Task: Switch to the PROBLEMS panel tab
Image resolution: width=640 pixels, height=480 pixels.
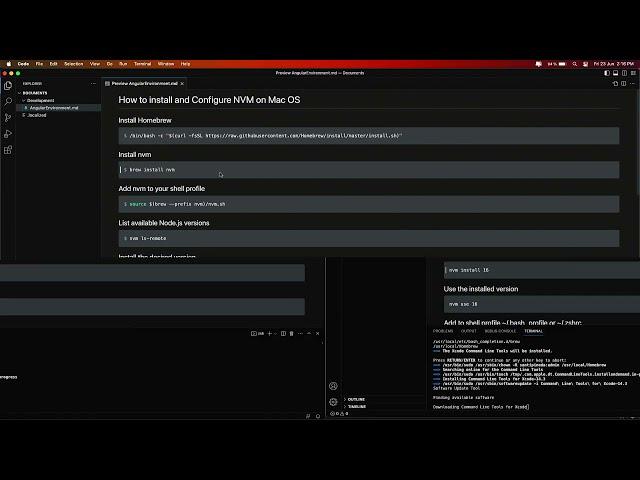Action: (443, 331)
